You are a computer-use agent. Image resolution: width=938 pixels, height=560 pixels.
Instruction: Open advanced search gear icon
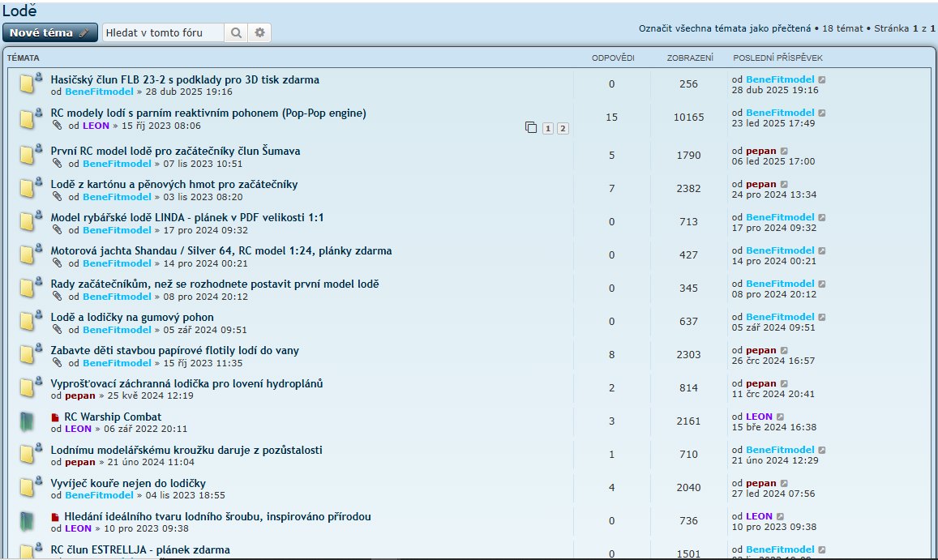(x=259, y=33)
